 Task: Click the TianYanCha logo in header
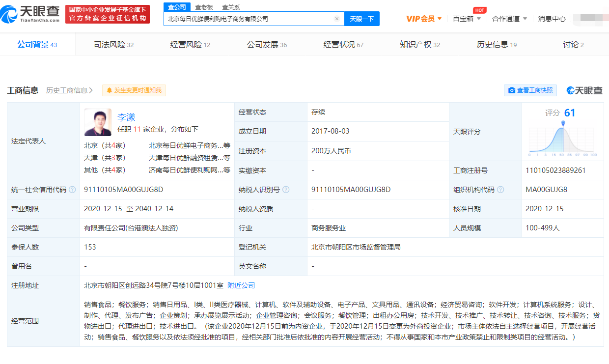pyautogui.click(x=31, y=13)
